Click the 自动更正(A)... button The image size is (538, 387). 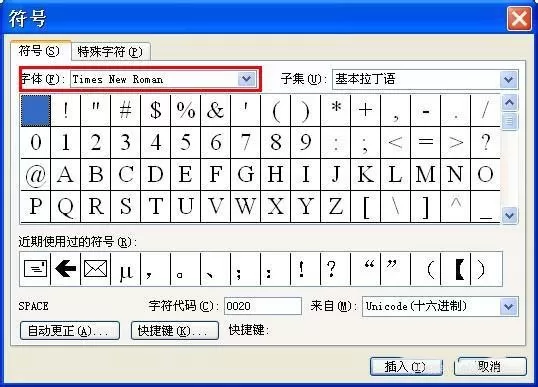pos(70,330)
